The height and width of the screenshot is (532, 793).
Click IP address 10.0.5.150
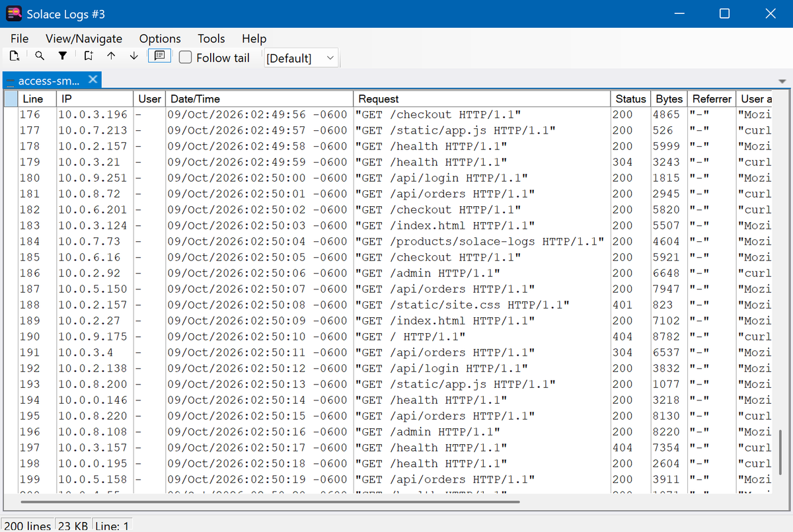click(93, 289)
